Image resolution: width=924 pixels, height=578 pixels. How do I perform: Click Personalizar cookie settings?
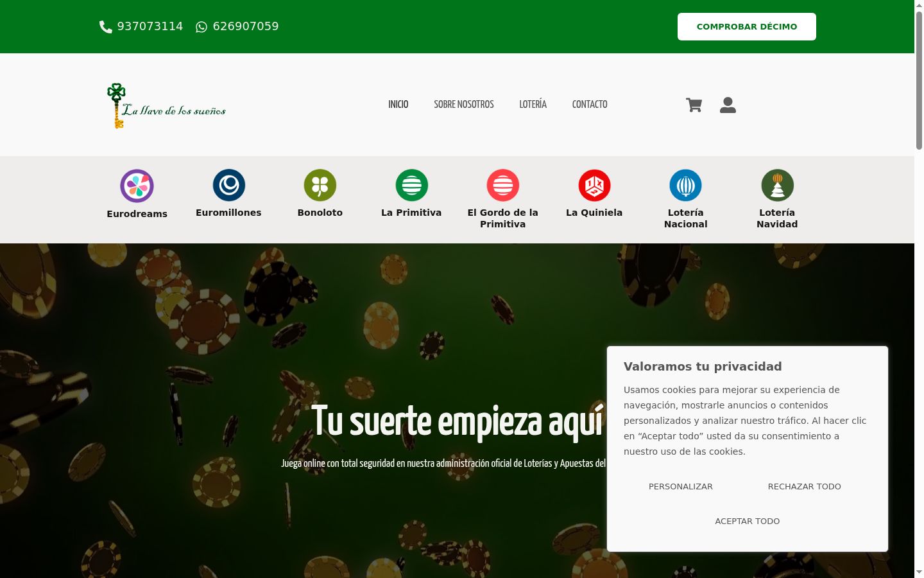tap(681, 486)
